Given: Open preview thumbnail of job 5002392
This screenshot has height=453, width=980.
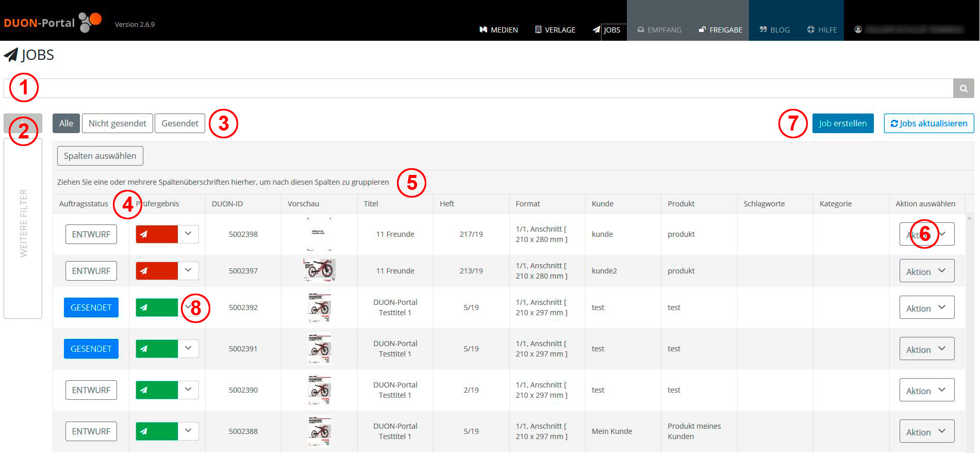Looking at the screenshot, I should click(320, 308).
